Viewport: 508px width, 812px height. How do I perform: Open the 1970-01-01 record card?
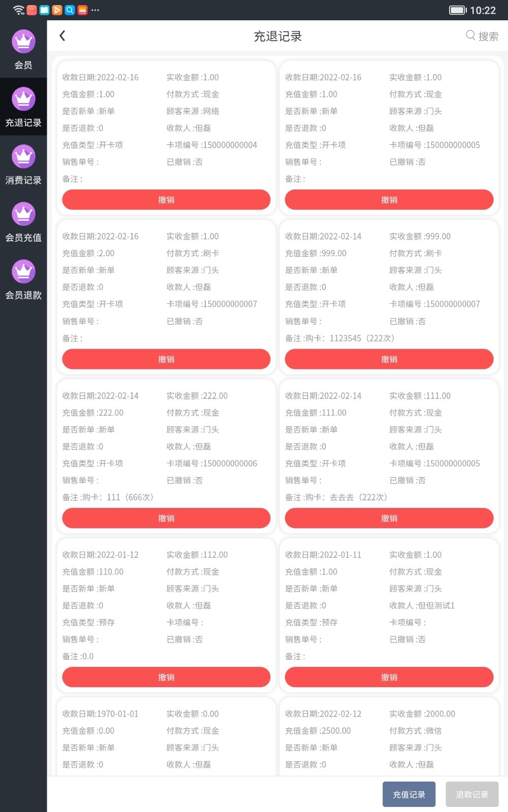click(166, 738)
